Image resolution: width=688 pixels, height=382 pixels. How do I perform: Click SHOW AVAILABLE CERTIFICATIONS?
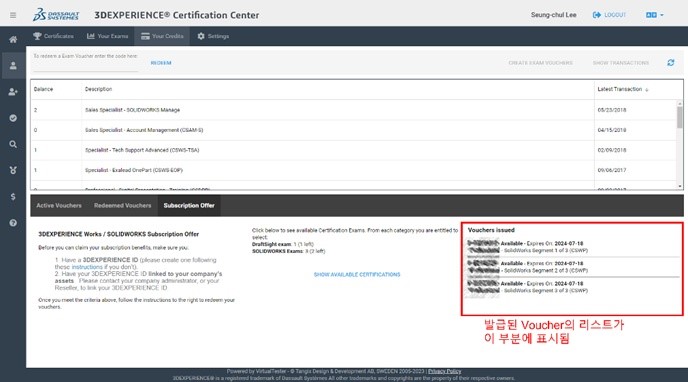coord(357,275)
